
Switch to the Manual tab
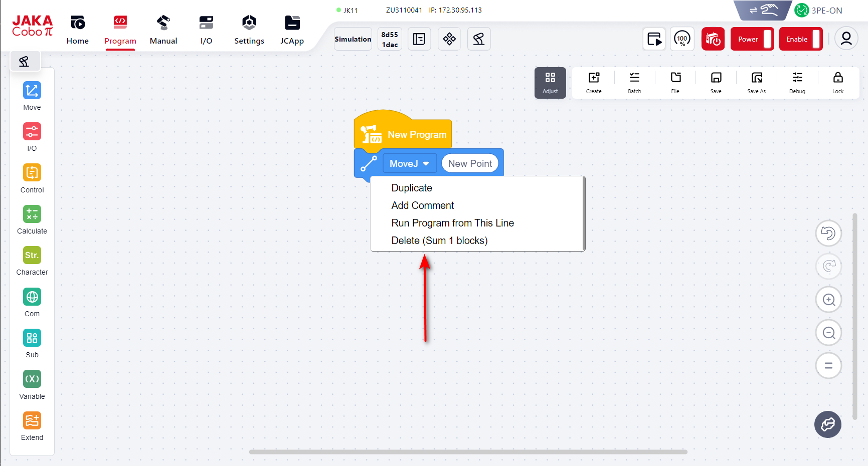tap(163, 30)
